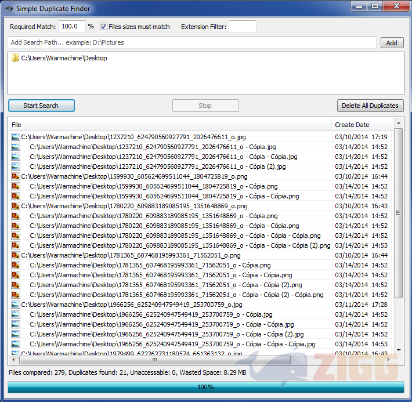
Task: Select the png icon of 1781365 original file
Action: tap(15, 255)
